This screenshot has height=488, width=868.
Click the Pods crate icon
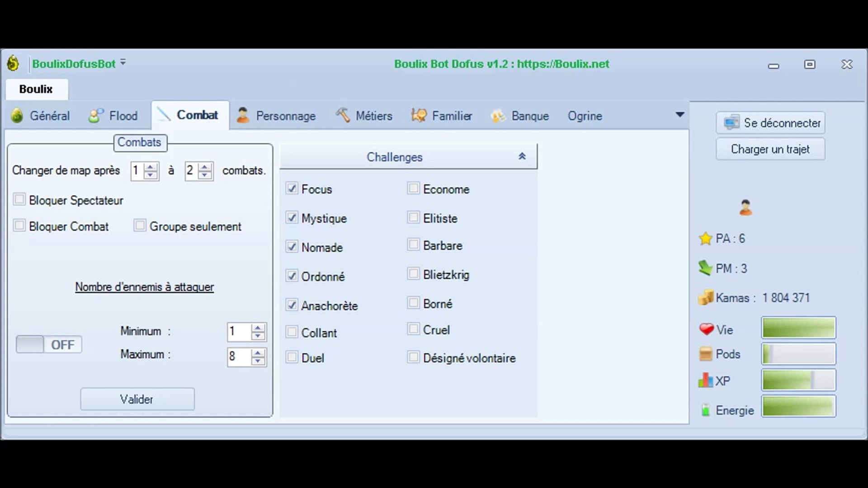705,354
